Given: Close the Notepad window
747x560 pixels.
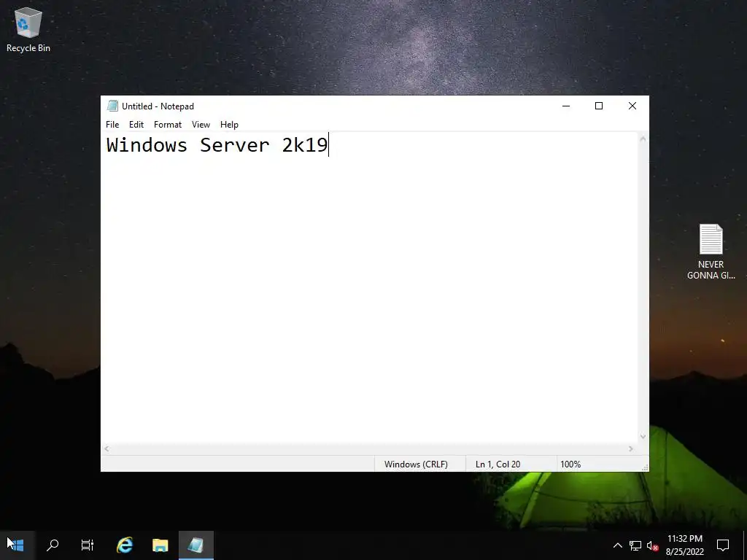Looking at the screenshot, I should [x=632, y=106].
